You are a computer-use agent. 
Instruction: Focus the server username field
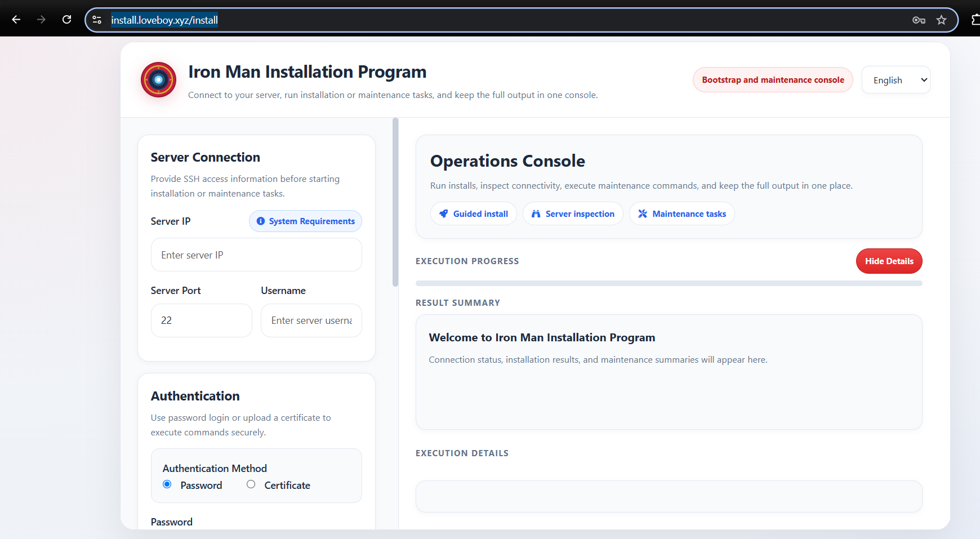(x=311, y=320)
